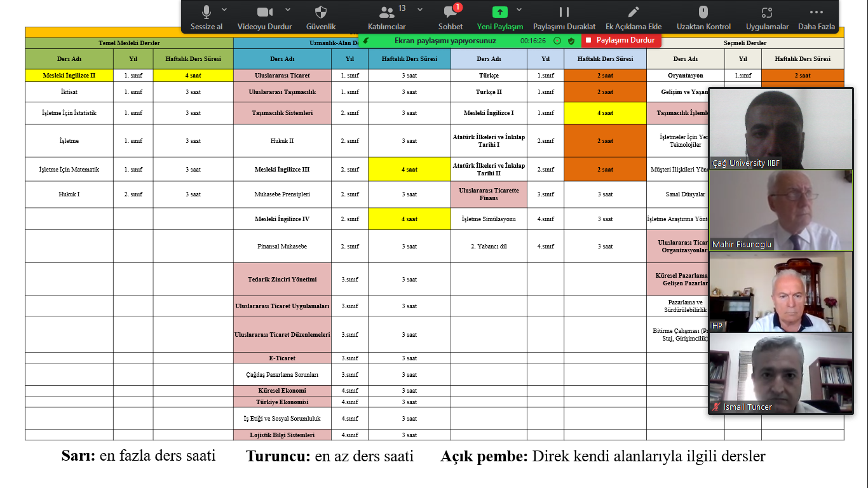Open Ek Açıklama Ekle annotation pencil
868x488 pixels.
coord(634,17)
